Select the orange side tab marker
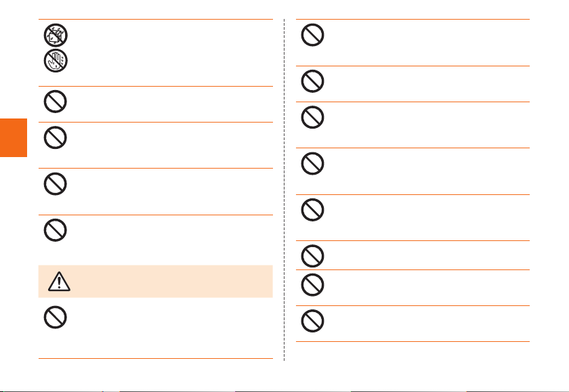This screenshot has height=392, width=569. pyautogui.click(x=14, y=137)
